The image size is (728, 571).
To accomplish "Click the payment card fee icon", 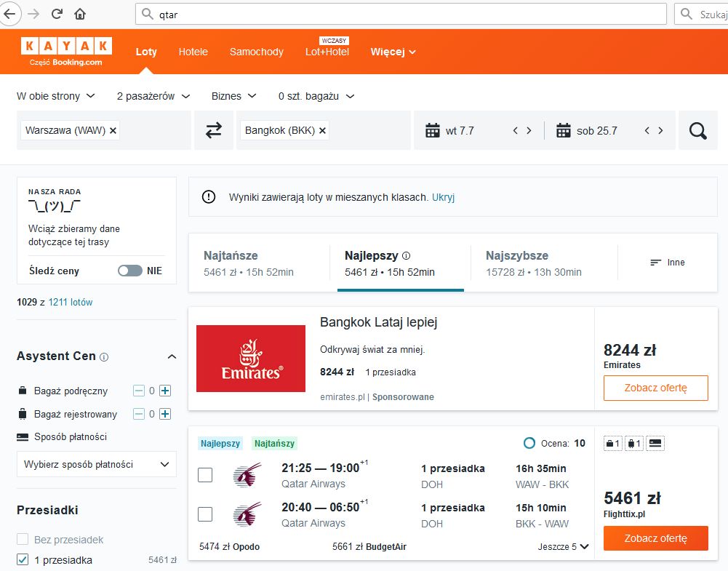I will tap(655, 443).
